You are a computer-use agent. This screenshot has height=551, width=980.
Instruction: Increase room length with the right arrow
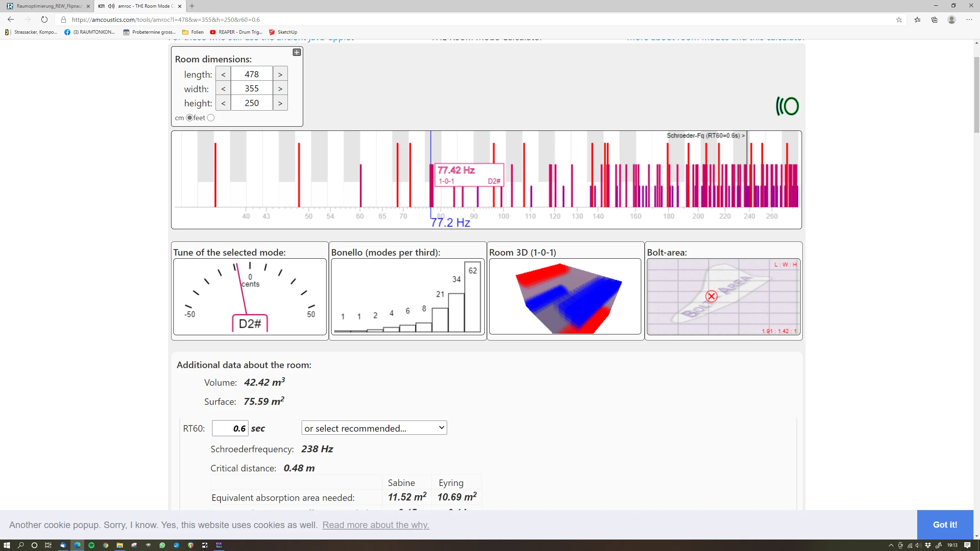coord(280,74)
